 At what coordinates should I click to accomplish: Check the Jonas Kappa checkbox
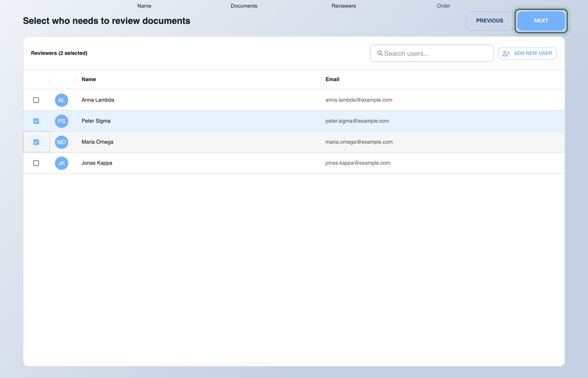click(36, 163)
